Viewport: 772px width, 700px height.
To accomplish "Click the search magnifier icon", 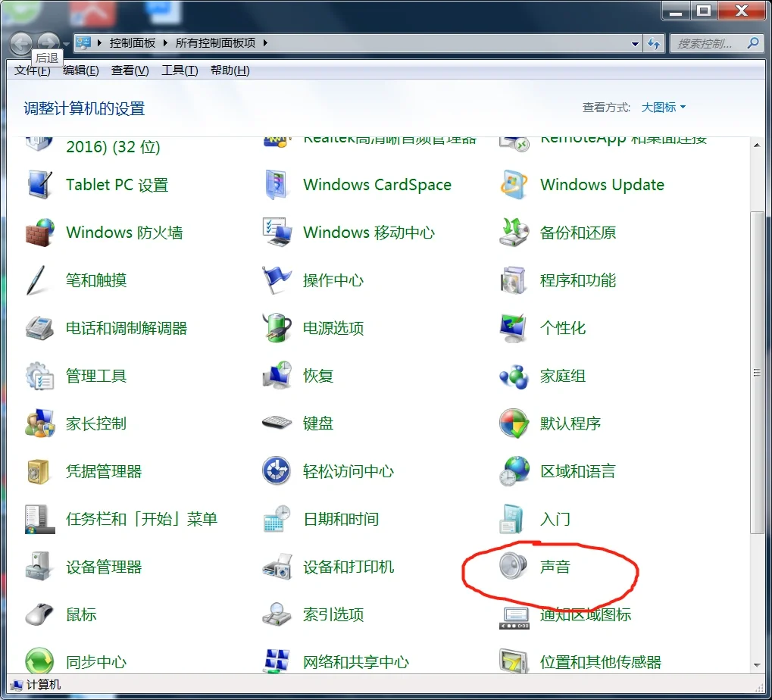I will click(x=753, y=43).
